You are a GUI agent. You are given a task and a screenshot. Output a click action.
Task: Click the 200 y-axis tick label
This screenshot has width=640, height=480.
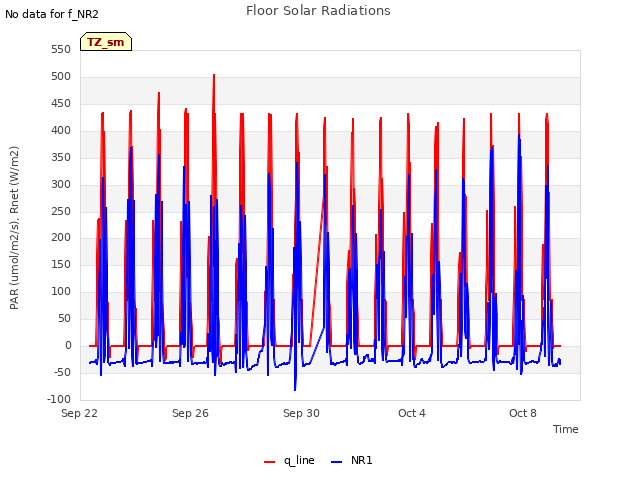pos(61,238)
